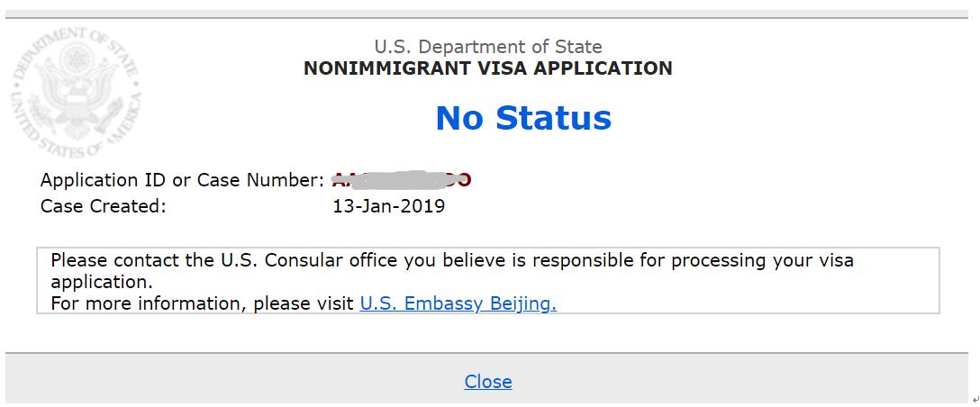
Task: Select the 13-Jan-2019 creation date
Action: (x=389, y=206)
